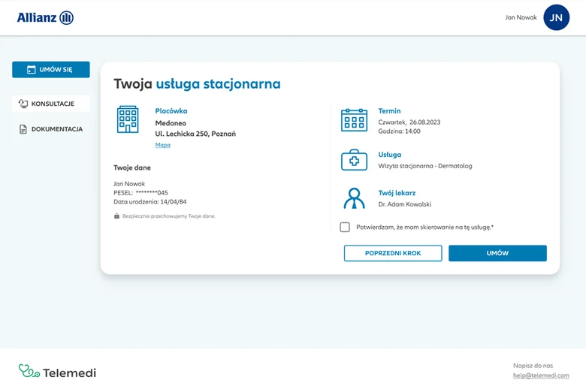Click the Twoja usługa stacjonarna title
Image resolution: width=586 pixels, height=392 pixels.
tap(197, 83)
